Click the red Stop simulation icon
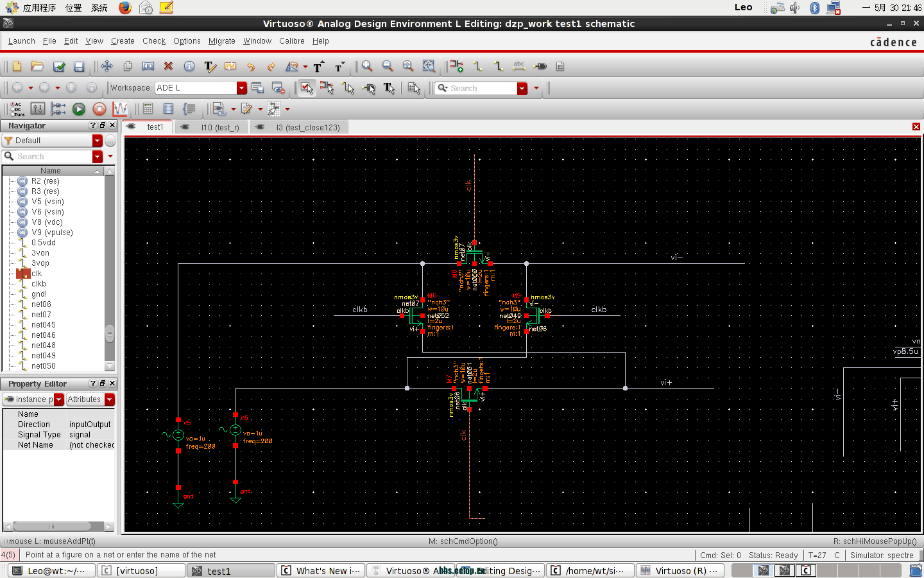Screen dimensions: 924x578 click(99, 109)
